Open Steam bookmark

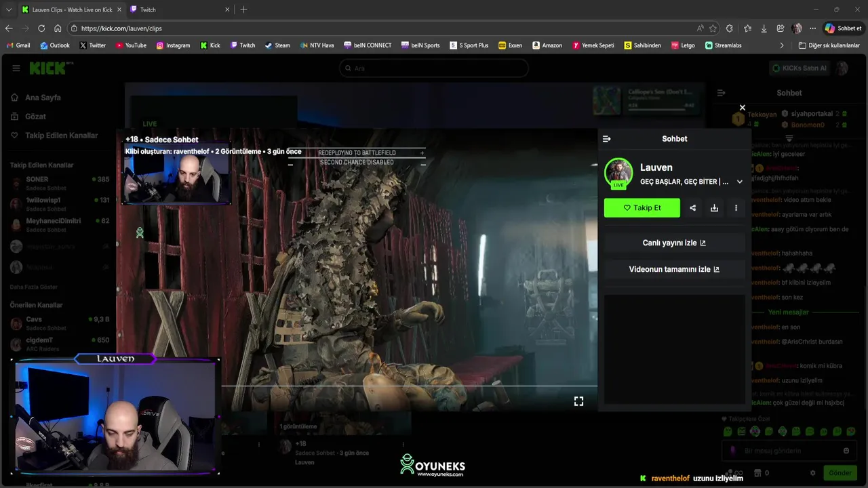click(x=277, y=45)
